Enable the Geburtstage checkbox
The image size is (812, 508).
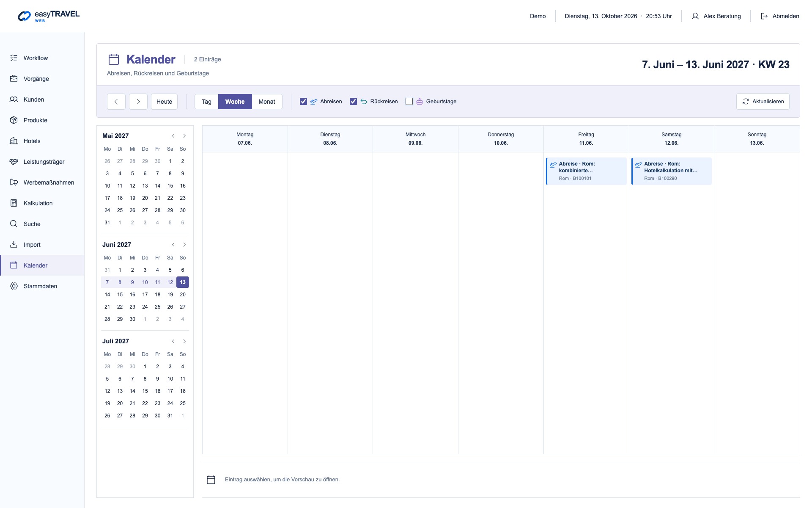(409, 102)
